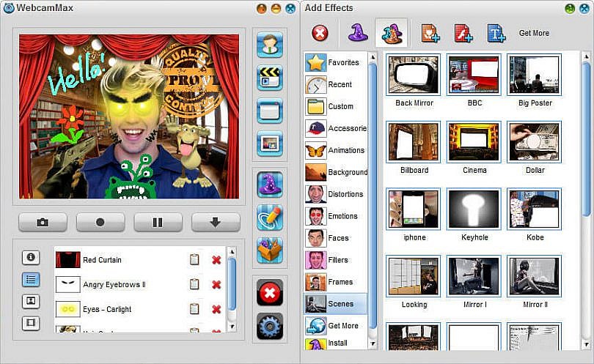Open the Accessories category

tap(336, 128)
